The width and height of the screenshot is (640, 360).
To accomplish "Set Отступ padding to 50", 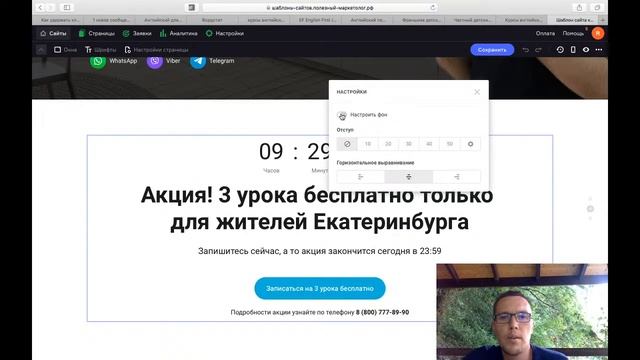I will click(x=449, y=144).
